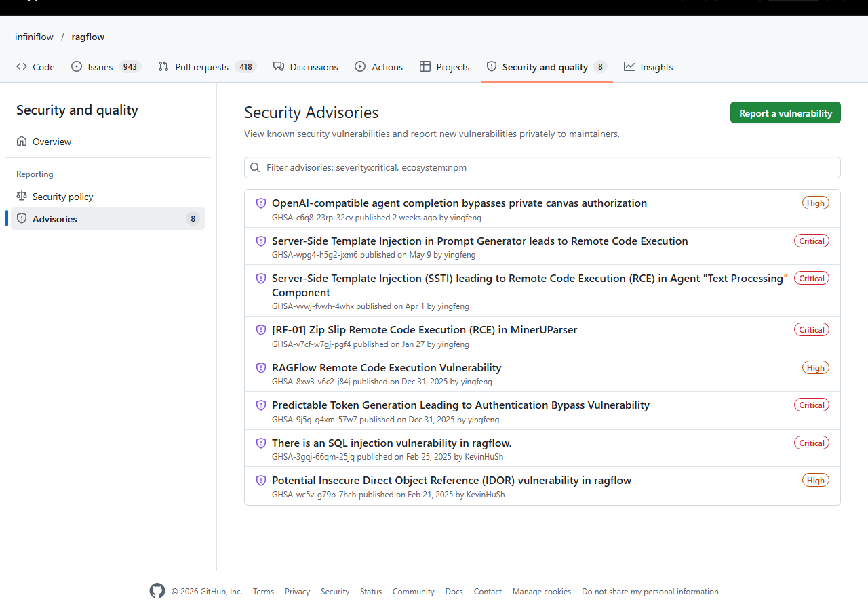Click the Privacy footer link
This screenshot has height=610, width=868.
(297, 592)
